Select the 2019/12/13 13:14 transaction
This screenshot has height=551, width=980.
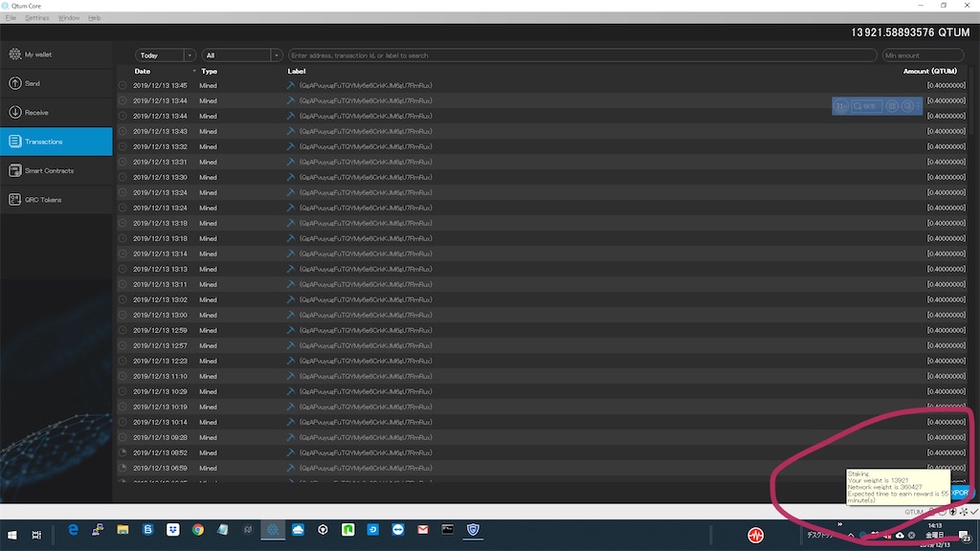[x=542, y=253]
